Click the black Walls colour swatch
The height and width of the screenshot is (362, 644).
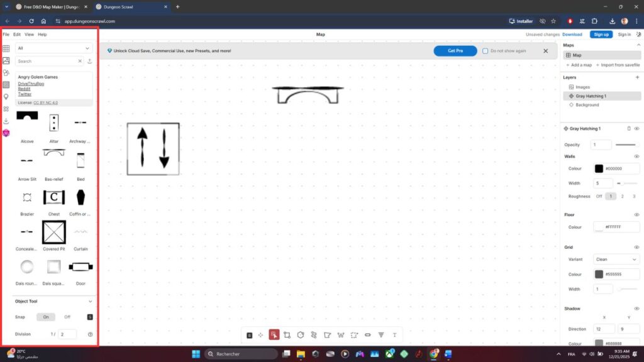pos(599,168)
